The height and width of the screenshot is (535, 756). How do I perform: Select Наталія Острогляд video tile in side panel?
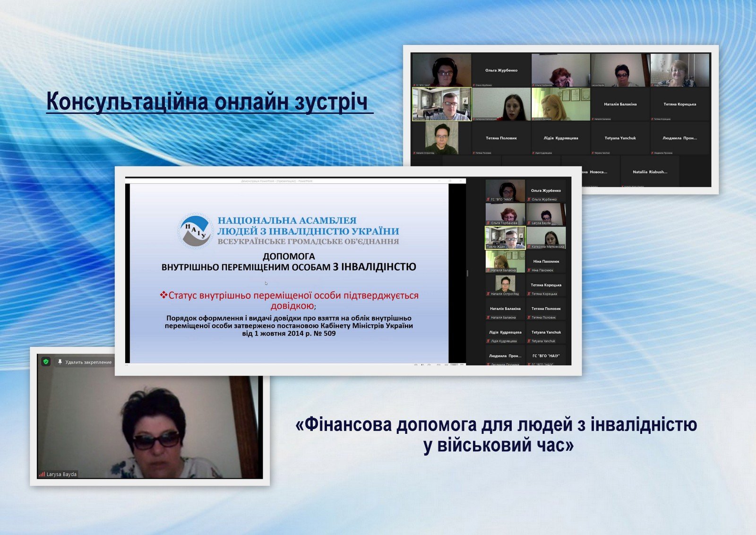click(x=505, y=285)
